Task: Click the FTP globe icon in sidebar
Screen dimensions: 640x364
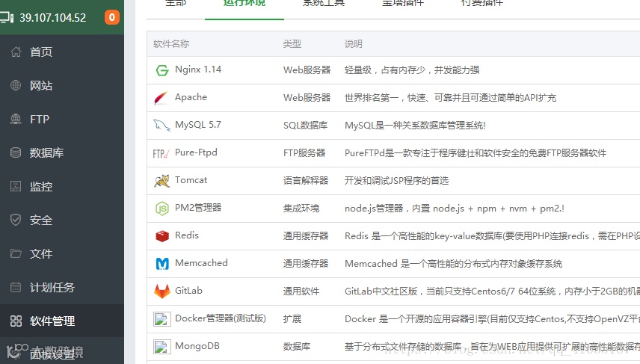Action: 16,119
